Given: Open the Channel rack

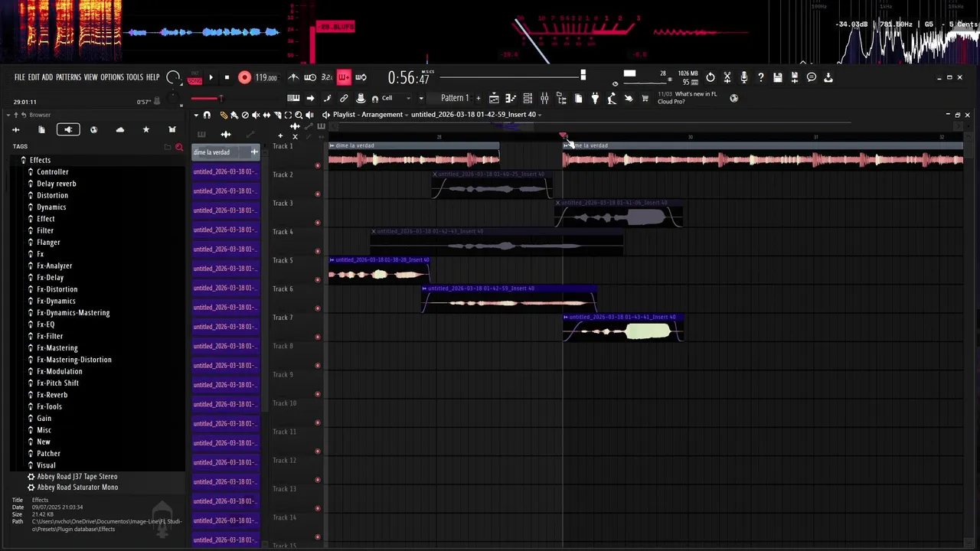Looking at the screenshot, I should point(528,98).
